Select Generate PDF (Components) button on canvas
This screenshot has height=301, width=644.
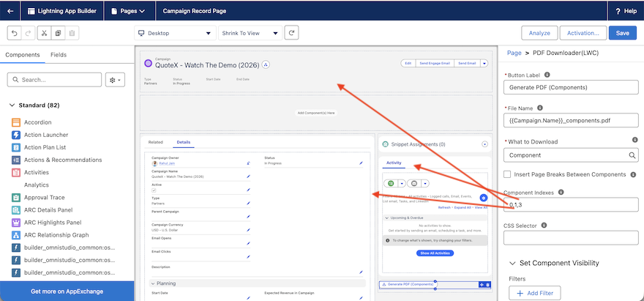(408, 284)
